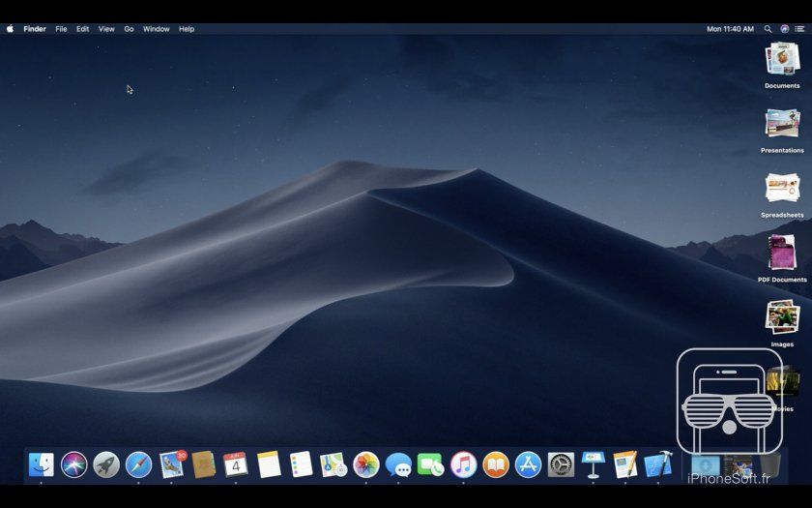The height and width of the screenshot is (508, 812).
Task: Open iTunes music app in dock
Action: [463, 465]
